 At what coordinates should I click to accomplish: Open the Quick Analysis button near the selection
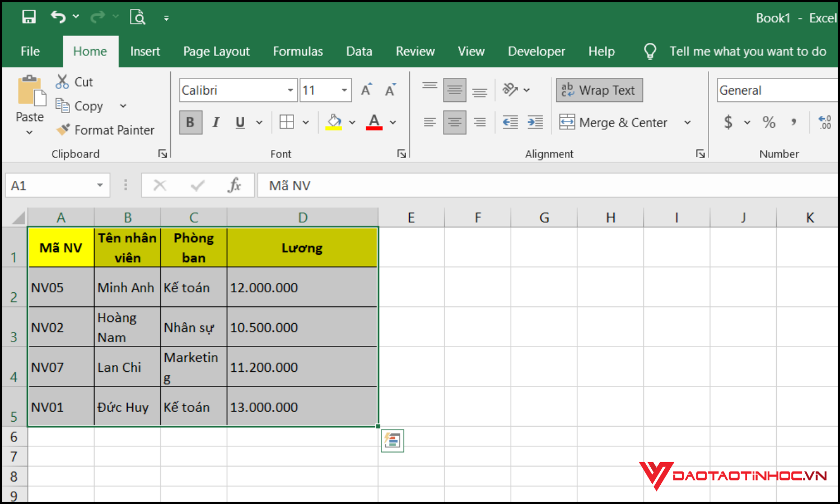point(392,441)
